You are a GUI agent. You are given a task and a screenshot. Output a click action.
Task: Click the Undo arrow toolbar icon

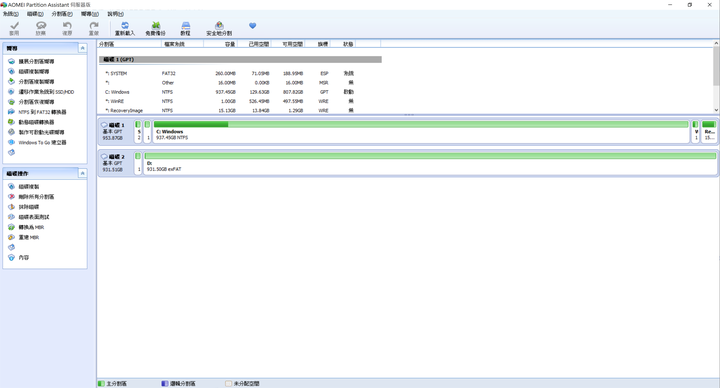67,26
